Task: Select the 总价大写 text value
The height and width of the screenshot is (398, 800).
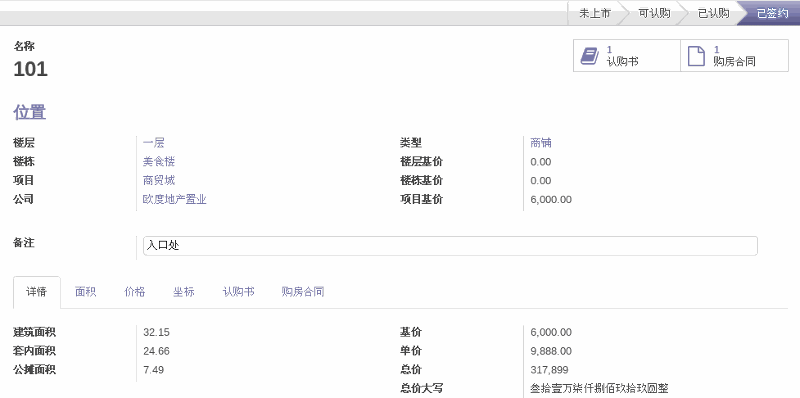Action: 599,389
